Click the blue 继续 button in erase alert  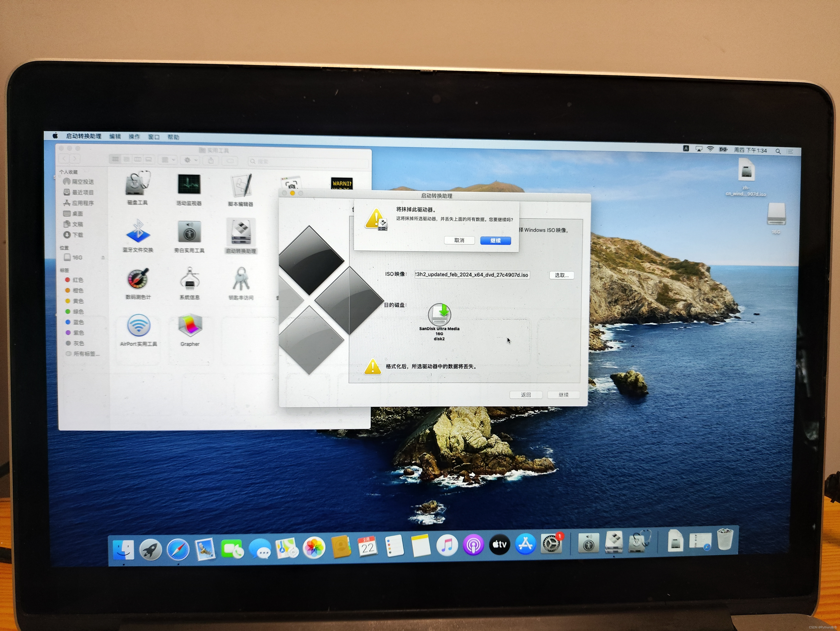pyautogui.click(x=495, y=240)
